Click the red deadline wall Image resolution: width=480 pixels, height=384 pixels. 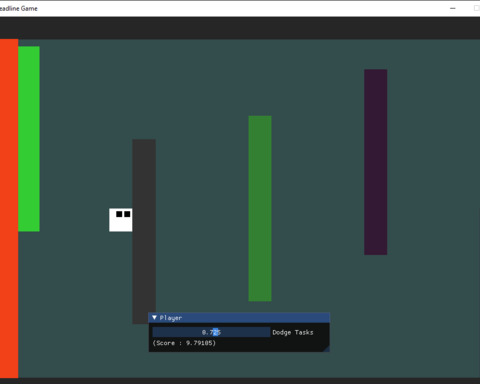9,209
